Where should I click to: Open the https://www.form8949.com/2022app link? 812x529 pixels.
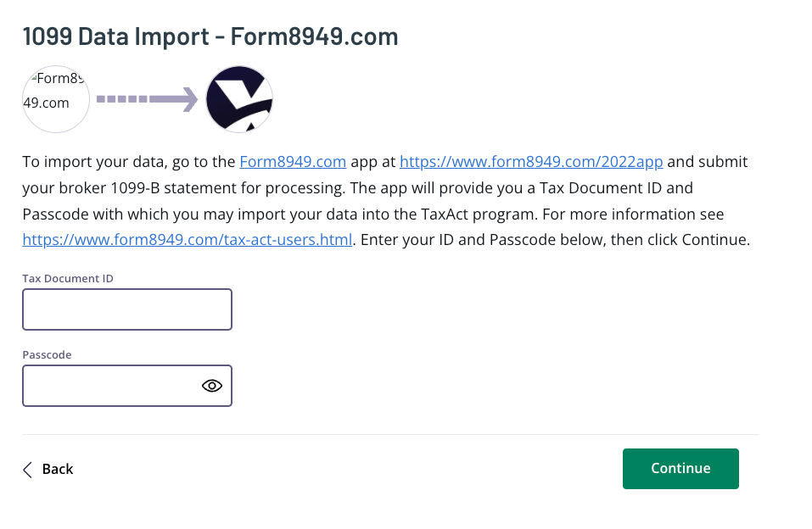click(x=531, y=161)
